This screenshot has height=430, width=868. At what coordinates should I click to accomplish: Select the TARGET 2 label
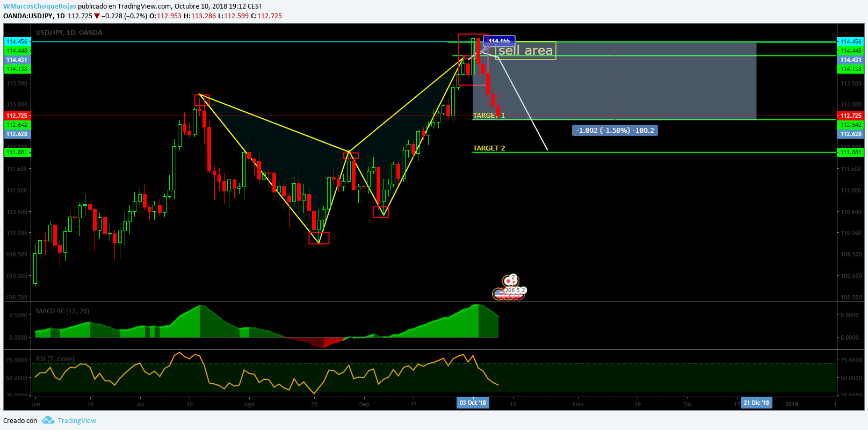489,148
